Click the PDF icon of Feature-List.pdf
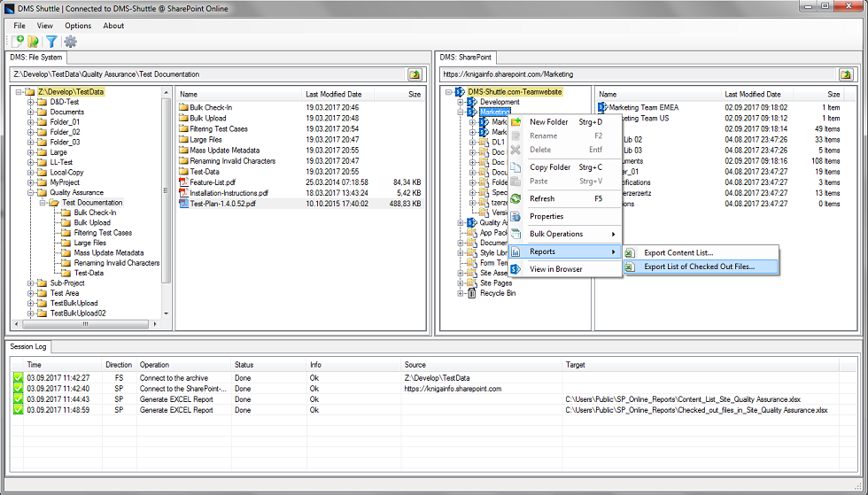This screenshot has height=495, width=868. click(184, 182)
